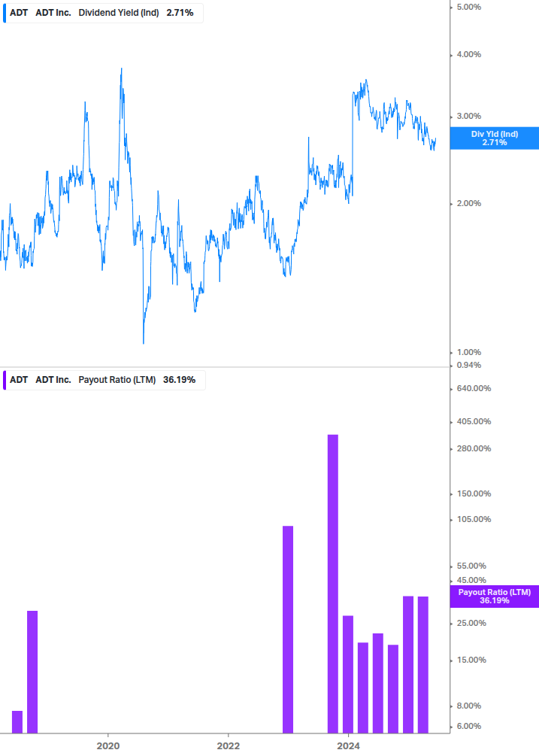Image resolution: width=539 pixels, height=756 pixels.
Task: Click the 2.00% label on the yield axis
Action: coord(468,203)
